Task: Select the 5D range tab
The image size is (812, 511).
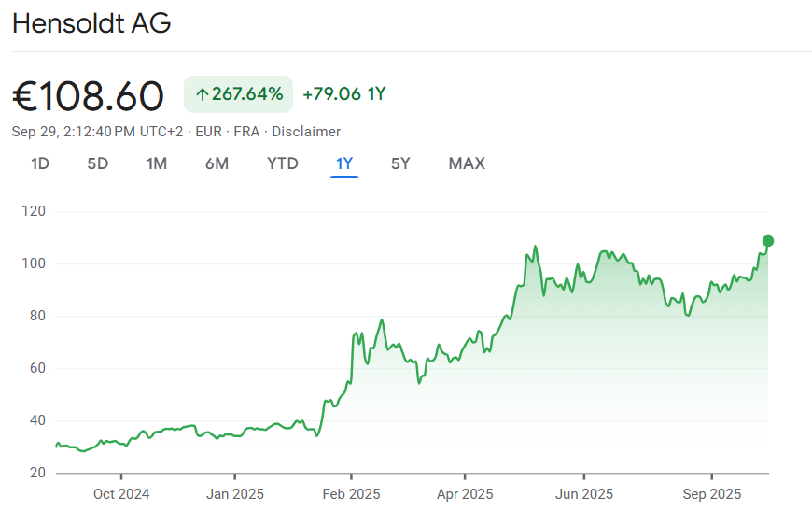Action: tap(98, 163)
